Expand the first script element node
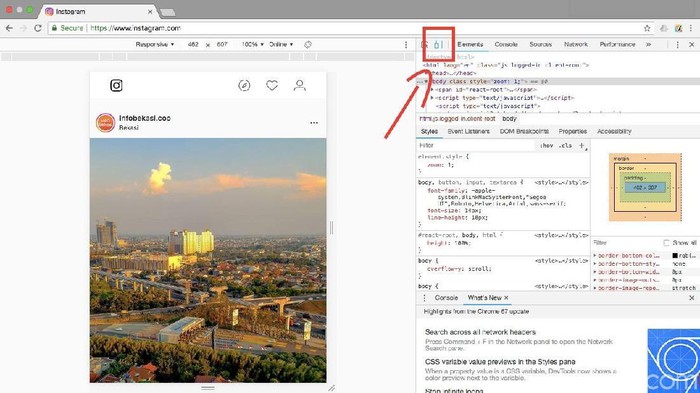Image resolution: width=700 pixels, height=393 pixels. (432, 98)
